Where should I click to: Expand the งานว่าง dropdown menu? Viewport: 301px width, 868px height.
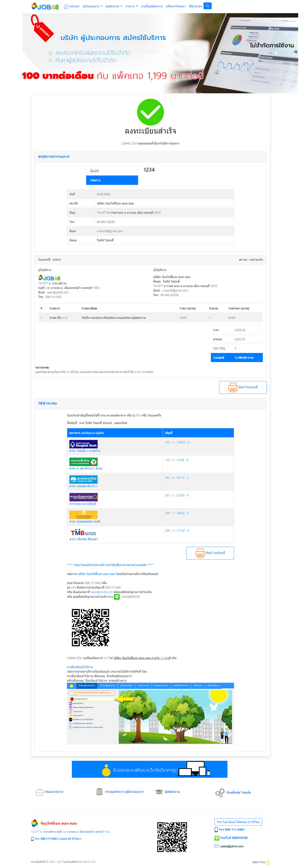[132, 6]
